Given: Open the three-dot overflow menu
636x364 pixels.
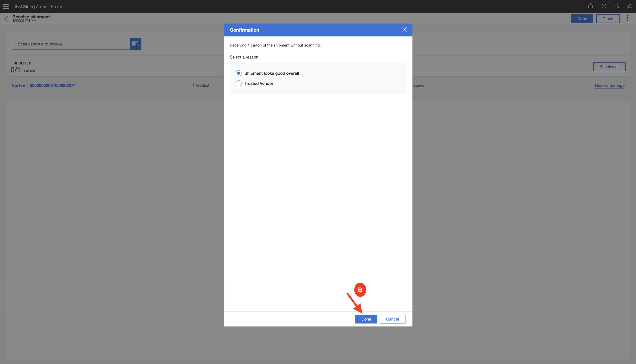Looking at the screenshot, I should 627,18.
